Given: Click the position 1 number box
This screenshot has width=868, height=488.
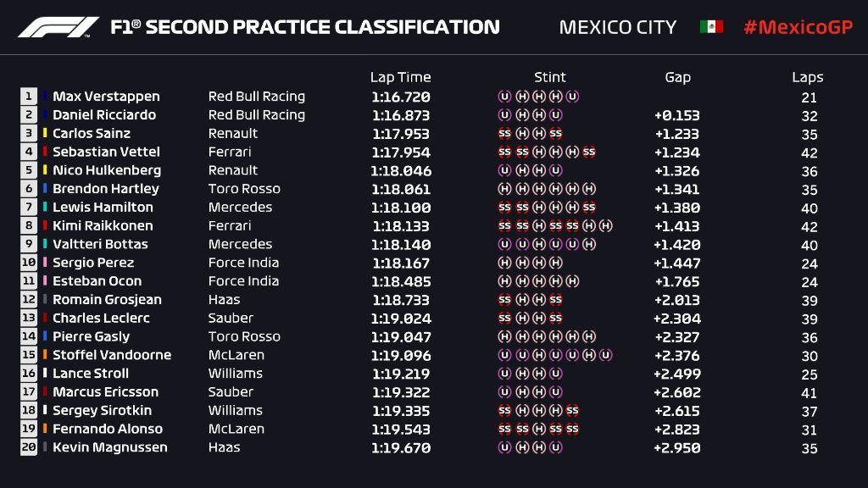Looking at the screenshot, I should pos(29,97).
